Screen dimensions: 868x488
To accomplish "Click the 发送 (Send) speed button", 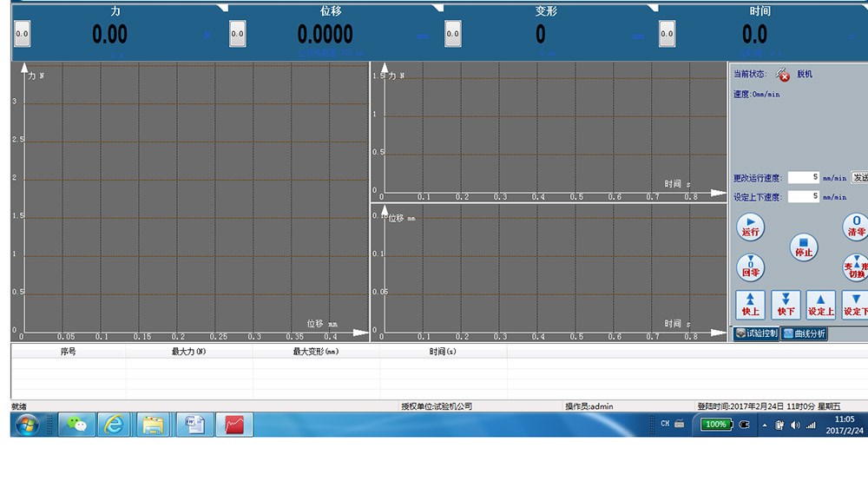I will pyautogui.click(x=859, y=177).
